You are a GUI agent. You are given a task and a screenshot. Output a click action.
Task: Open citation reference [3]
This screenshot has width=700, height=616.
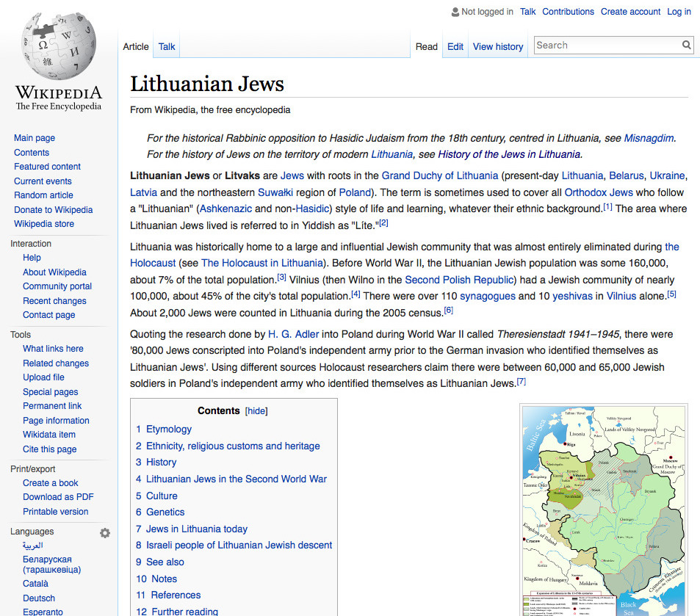tap(281, 276)
